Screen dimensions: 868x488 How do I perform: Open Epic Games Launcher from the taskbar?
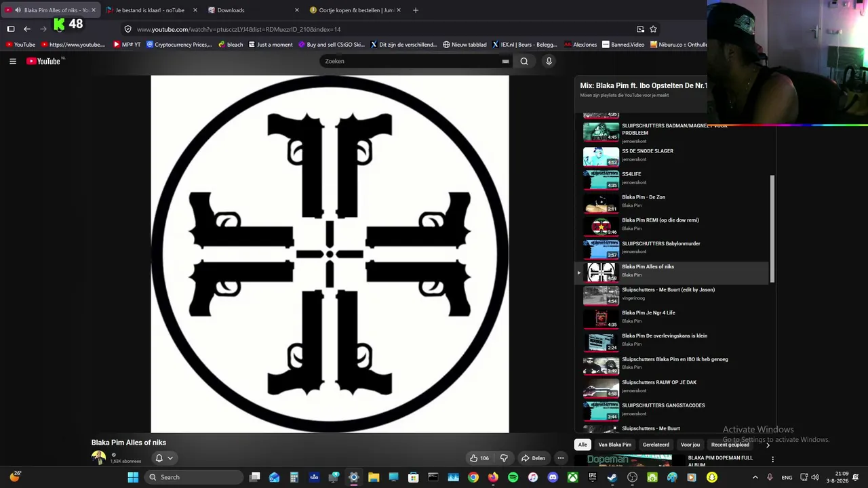click(x=593, y=477)
